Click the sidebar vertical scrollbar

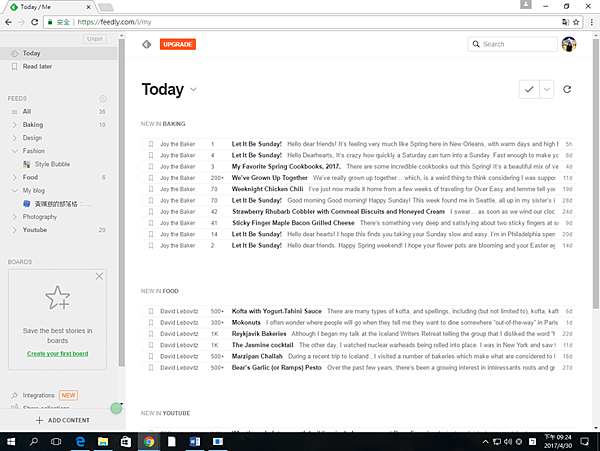(x=121, y=203)
